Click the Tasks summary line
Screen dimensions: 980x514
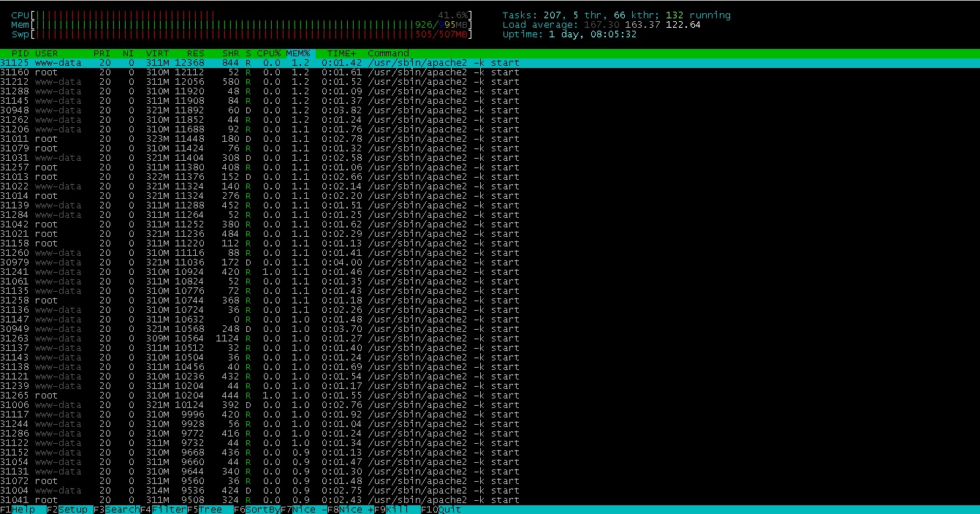tap(616, 15)
